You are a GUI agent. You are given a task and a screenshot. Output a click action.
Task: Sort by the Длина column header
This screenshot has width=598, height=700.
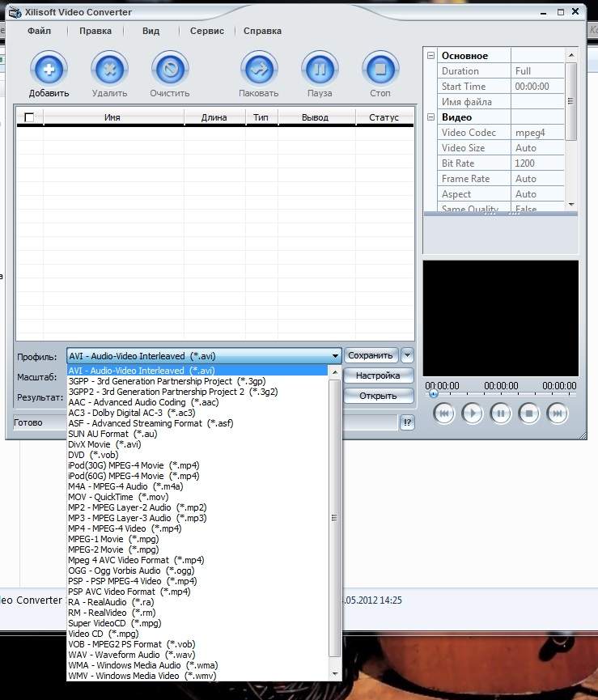point(214,117)
